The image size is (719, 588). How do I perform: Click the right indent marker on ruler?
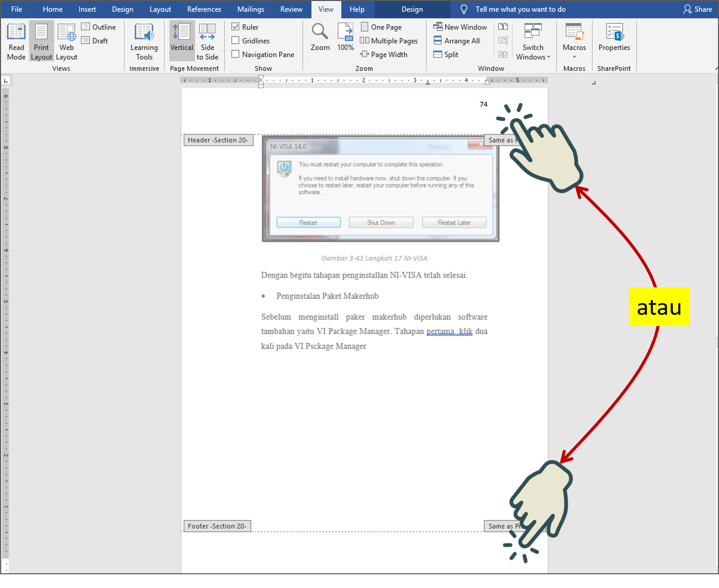487,81
